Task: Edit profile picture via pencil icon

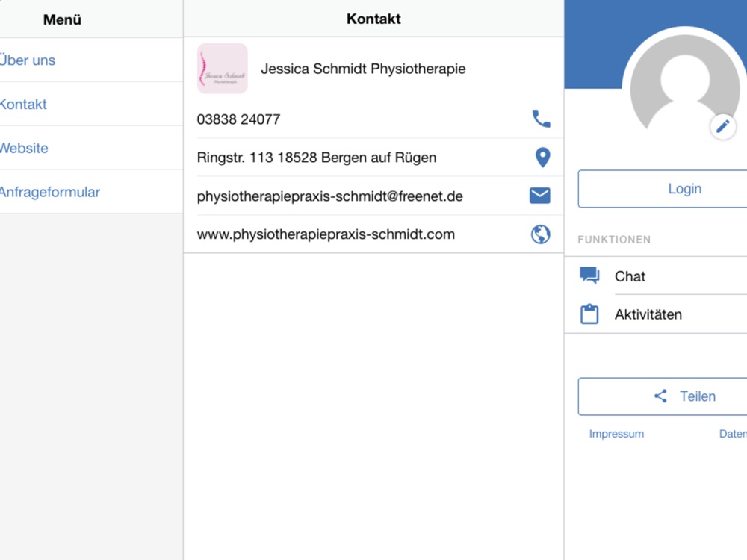Action: click(x=722, y=126)
